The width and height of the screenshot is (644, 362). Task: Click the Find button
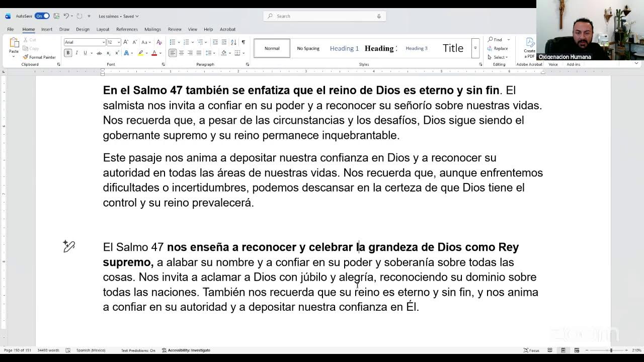[x=495, y=40]
